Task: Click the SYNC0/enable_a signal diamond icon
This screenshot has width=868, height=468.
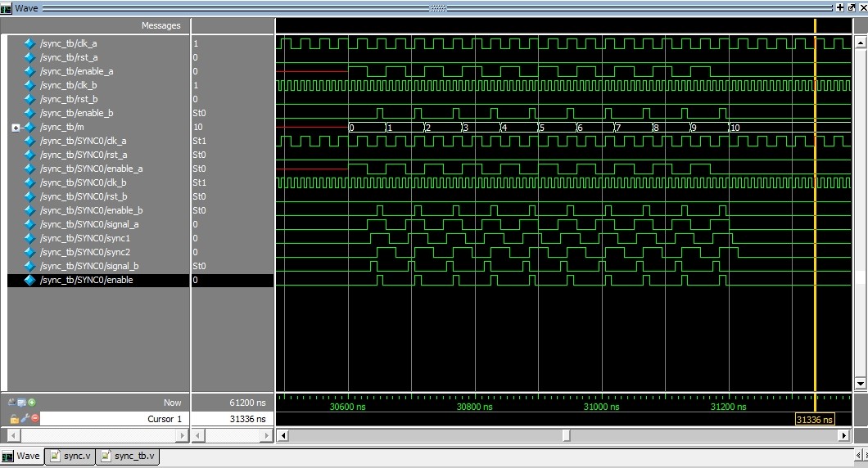Action: point(30,169)
